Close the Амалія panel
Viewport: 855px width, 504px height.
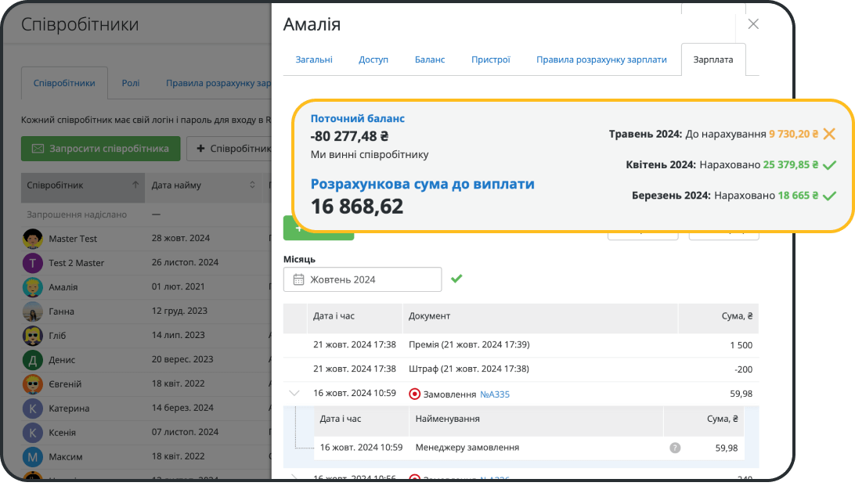pos(753,24)
